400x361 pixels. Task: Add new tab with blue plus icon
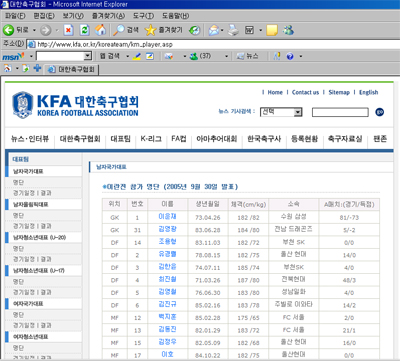pyautogui.click(x=37, y=68)
